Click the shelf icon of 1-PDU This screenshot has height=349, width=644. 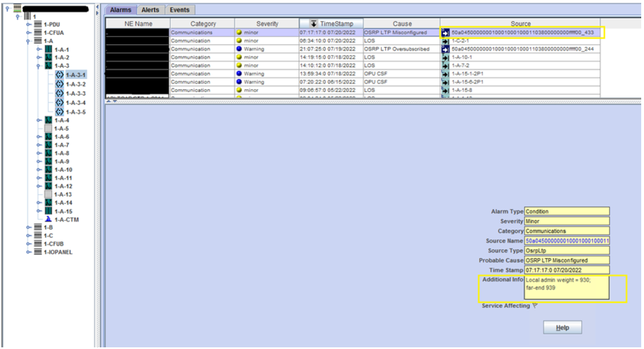click(x=38, y=24)
